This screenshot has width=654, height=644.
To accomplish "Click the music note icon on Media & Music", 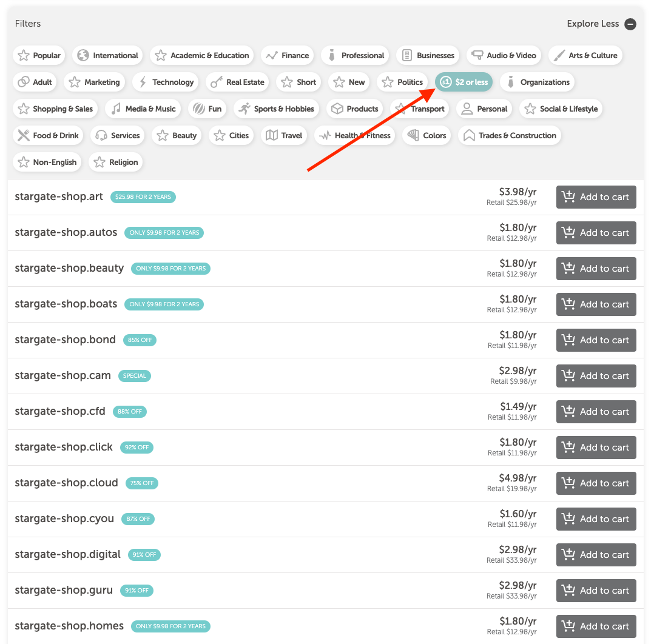I will coord(116,109).
